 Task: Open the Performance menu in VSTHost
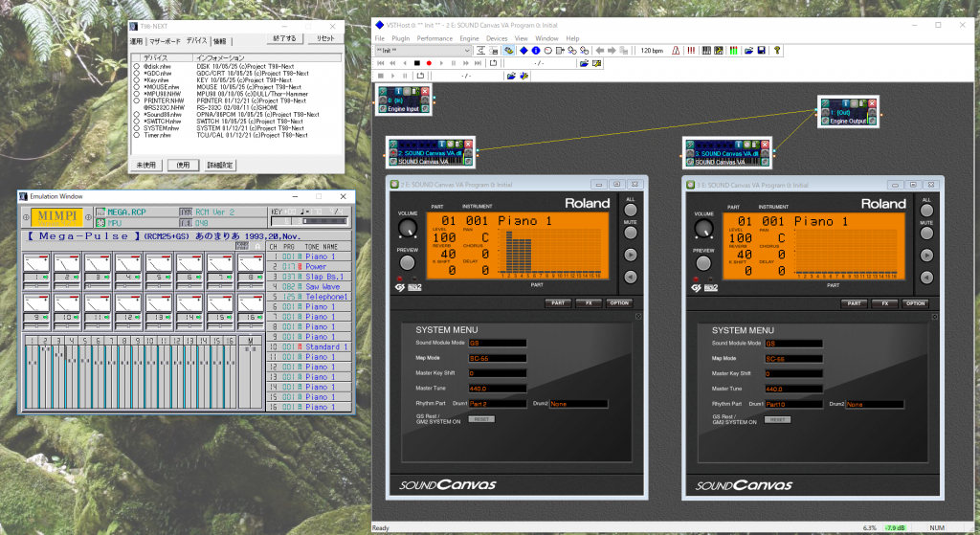(434, 38)
